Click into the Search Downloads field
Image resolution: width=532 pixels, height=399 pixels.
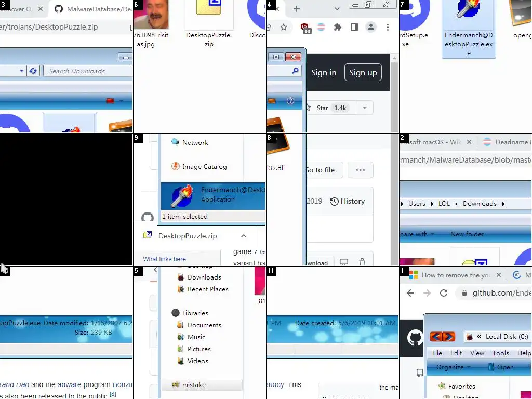(x=88, y=71)
